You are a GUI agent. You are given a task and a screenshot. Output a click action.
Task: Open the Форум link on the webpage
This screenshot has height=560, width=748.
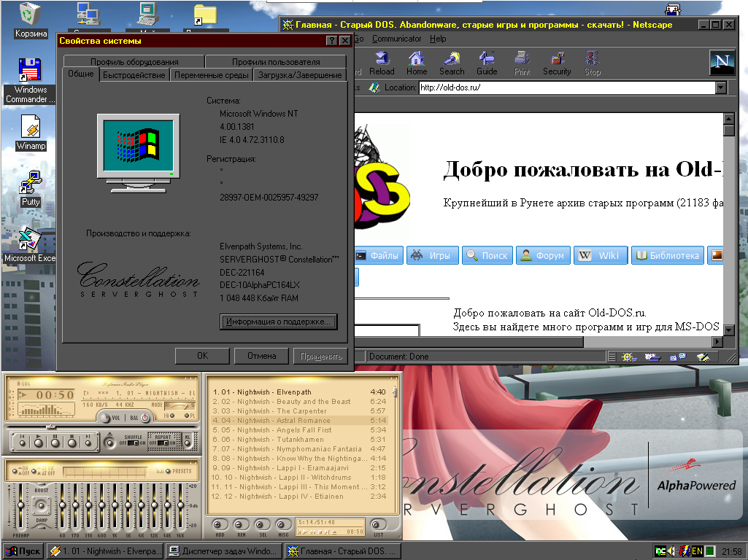point(542,256)
